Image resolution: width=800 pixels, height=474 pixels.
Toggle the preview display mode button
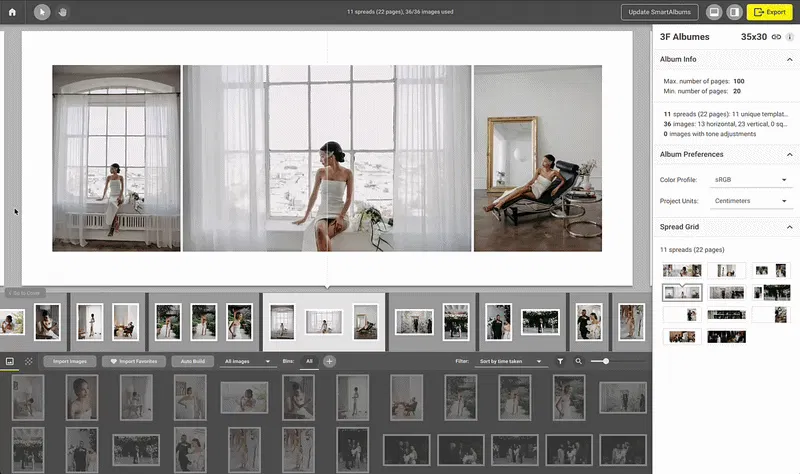click(x=714, y=12)
